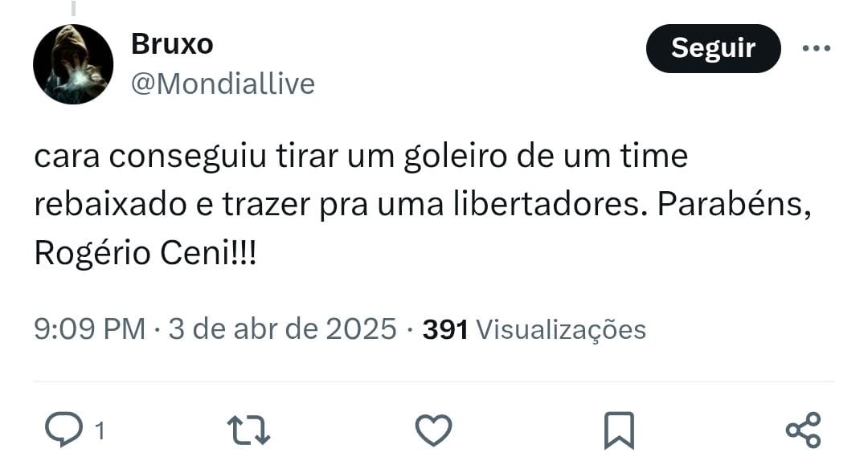Open replies with the speech bubble icon
This screenshot has width=868, height=465.
[63, 429]
